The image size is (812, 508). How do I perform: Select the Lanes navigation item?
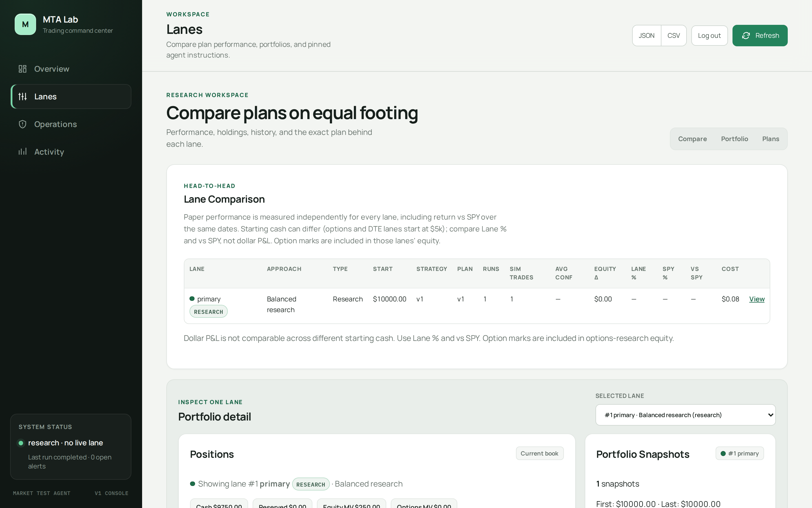tap(71, 97)
